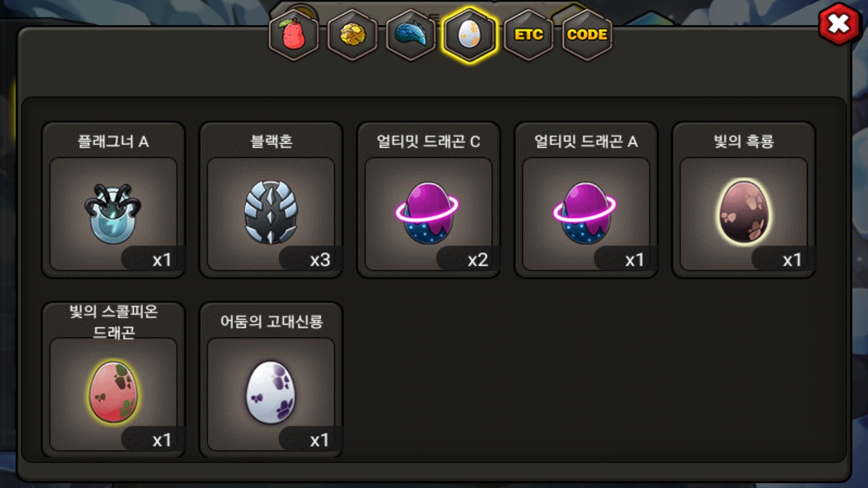Click the 블랙혼 title label
868x488 pixels.
(271, 142)
